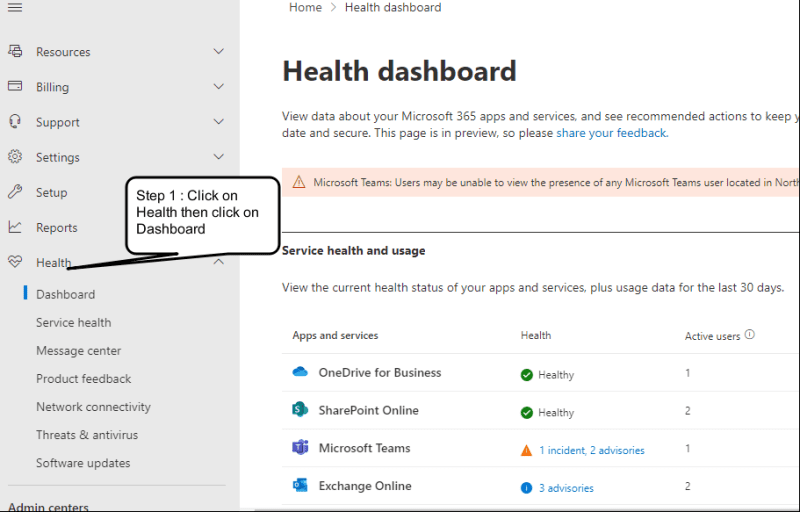Click the Resources printer icon

(15, 51)
